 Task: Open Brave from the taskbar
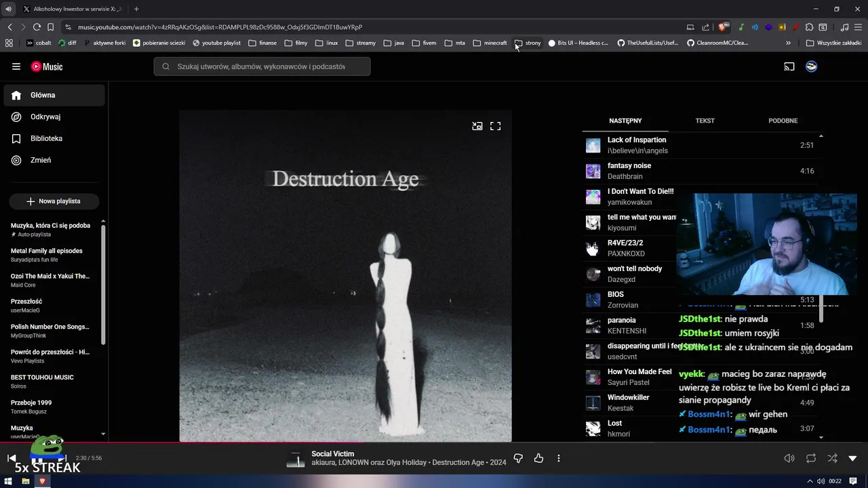click(x=42, y=481)
